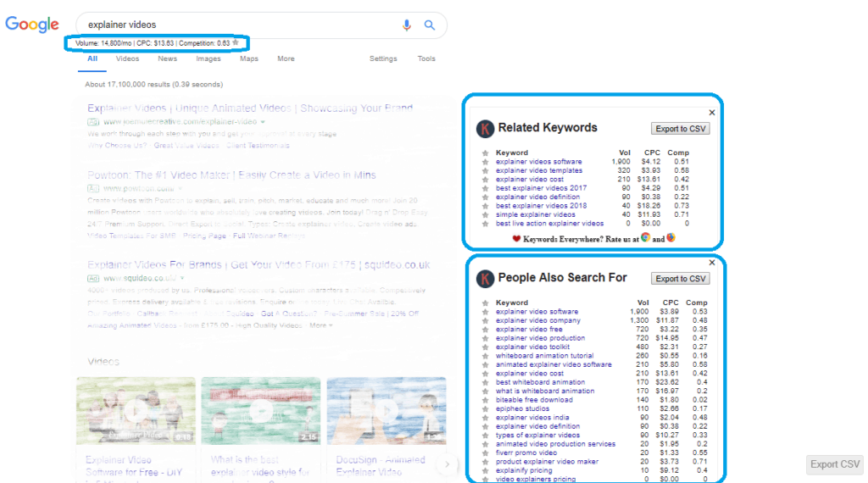This screenshot has width=868, height=483.
Task: Open the Explainer Videos Unique Animated Videos ad
Action: click(250, 108)
